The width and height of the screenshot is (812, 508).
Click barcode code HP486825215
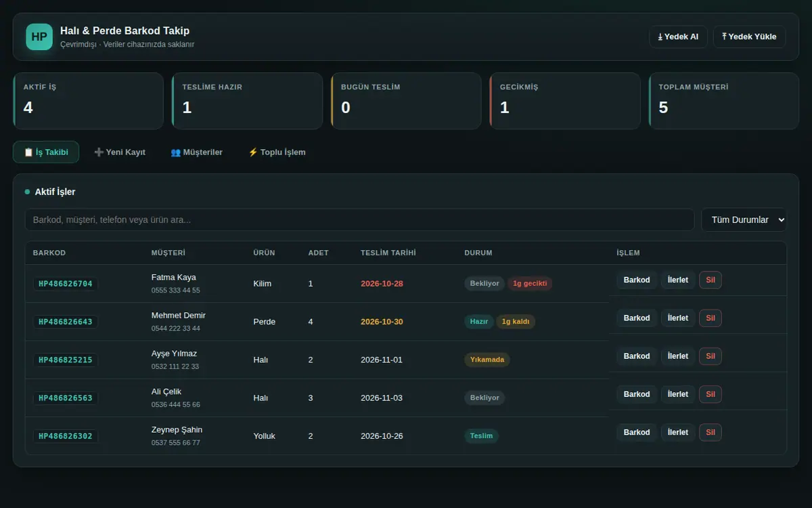[x=66, y=360]
